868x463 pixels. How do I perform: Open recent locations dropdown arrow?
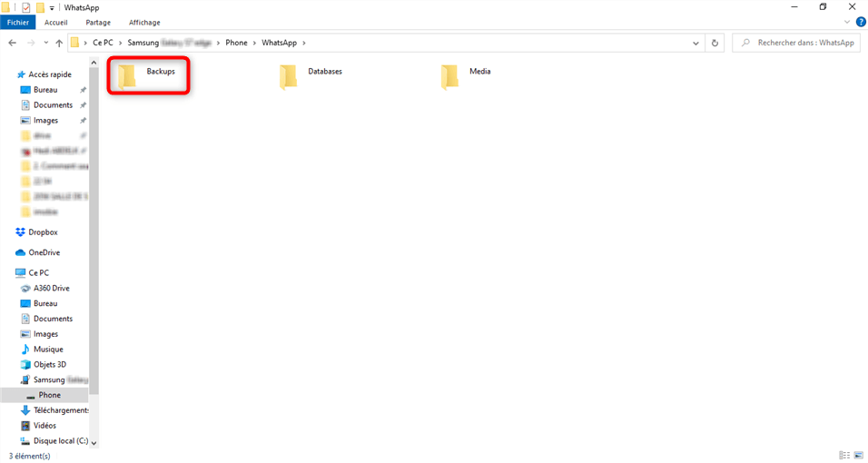tap(46, 43)
